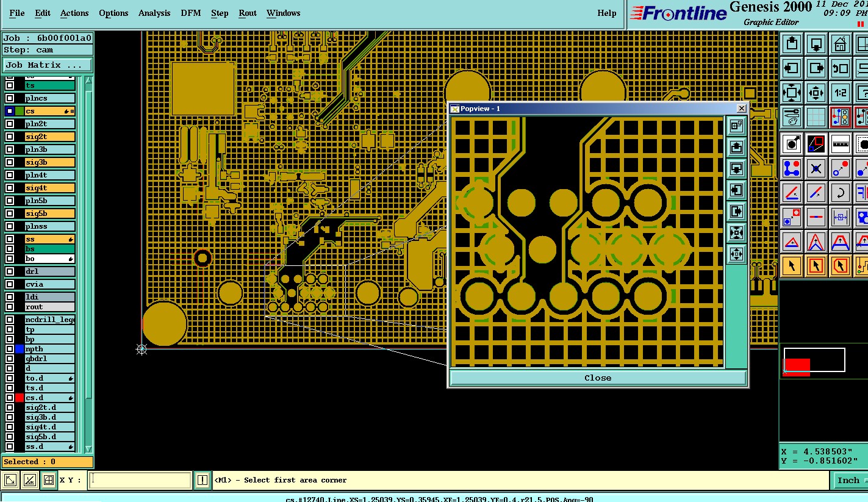Select the red and blue squares area tool
This screenshot has height=502, width=868.
(816, 144)
